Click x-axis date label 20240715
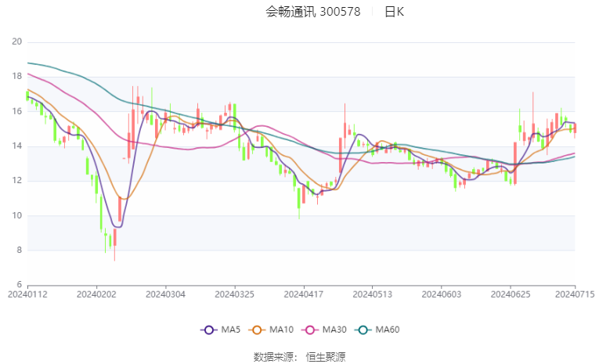Viewport: 599px width, 364px height. tap(575, 294)
